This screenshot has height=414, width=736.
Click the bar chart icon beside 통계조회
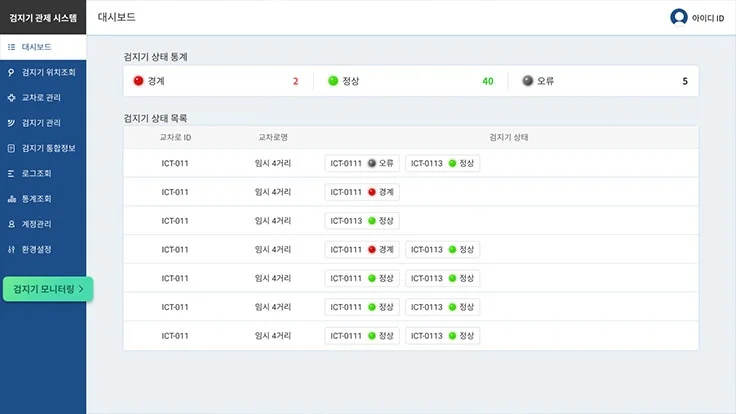(11, 199)
